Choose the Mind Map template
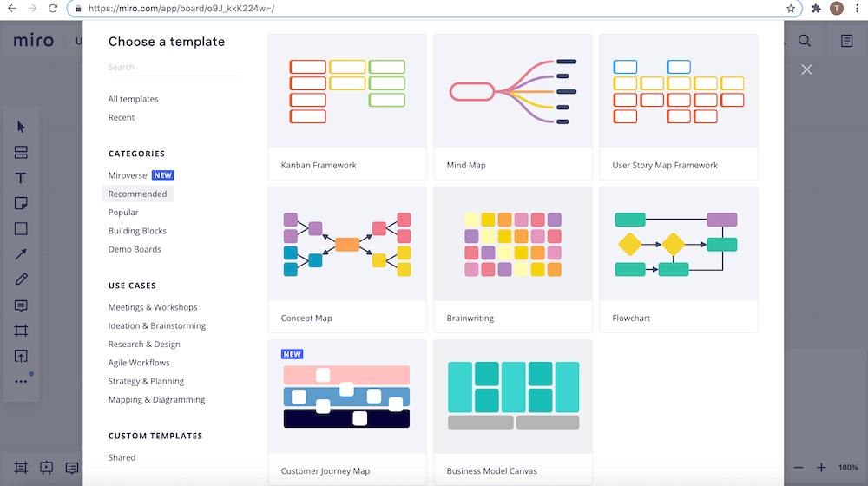The width and height of the screenshot is (868, 486). (513, 106)
